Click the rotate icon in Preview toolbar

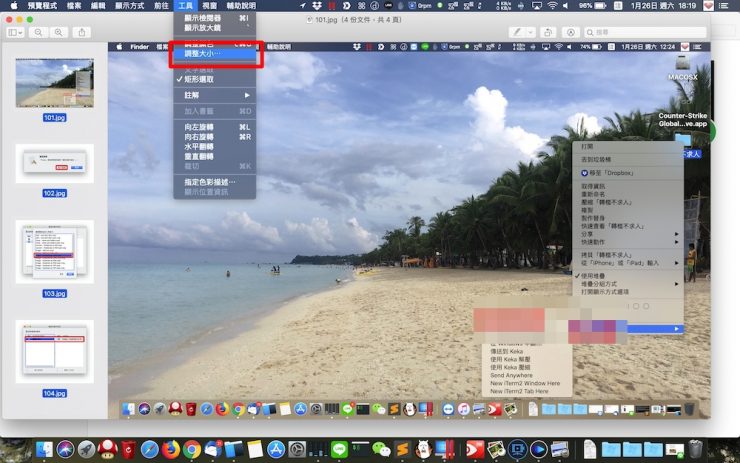point(548,32)
